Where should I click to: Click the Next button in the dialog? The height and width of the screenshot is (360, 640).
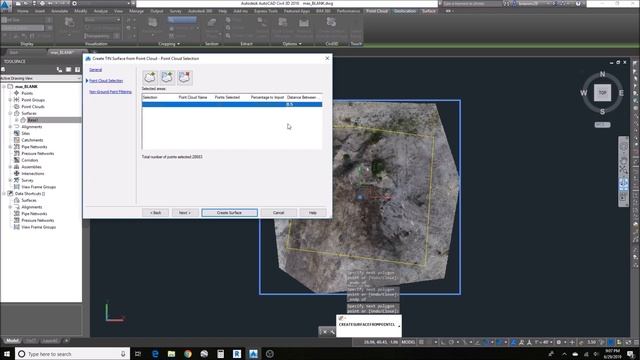click(x=185, y=213)
